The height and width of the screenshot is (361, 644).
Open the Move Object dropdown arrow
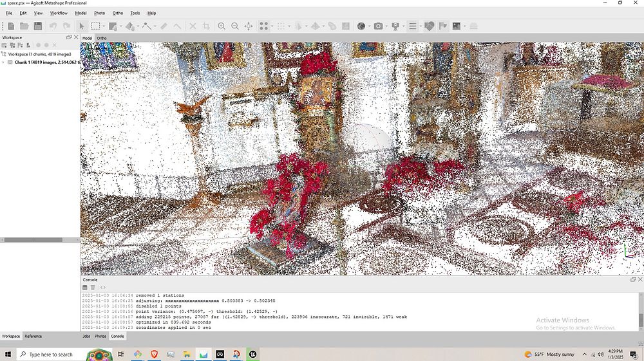[x=138, y=26]
